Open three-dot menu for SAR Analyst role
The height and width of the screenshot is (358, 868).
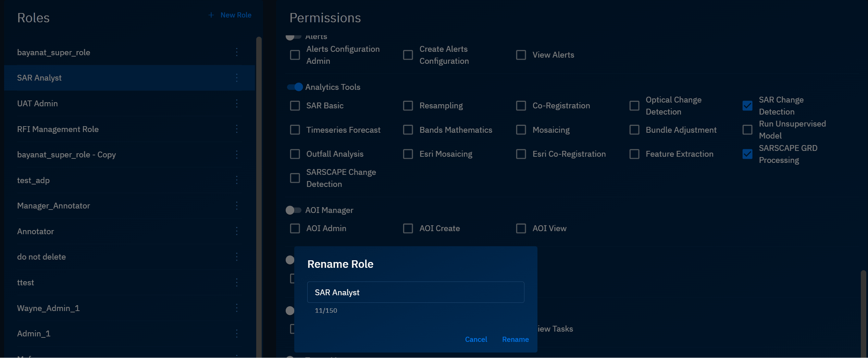237,78
